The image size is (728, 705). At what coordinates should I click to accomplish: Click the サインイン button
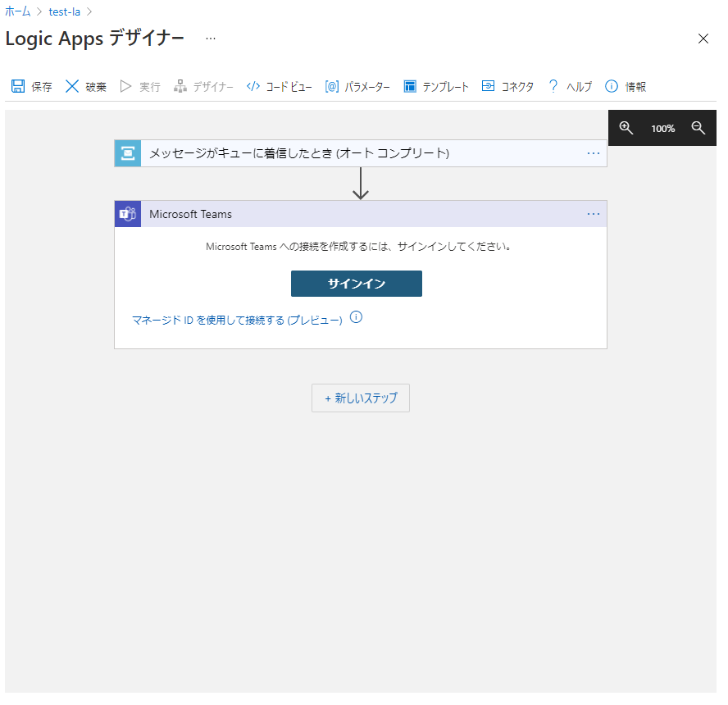(356, 284)
